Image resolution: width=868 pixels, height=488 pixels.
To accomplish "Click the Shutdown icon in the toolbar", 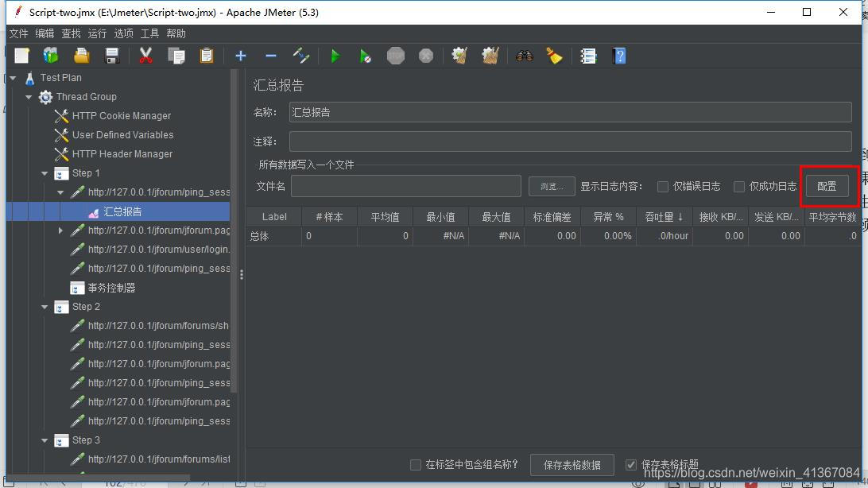I will [426, 56].
